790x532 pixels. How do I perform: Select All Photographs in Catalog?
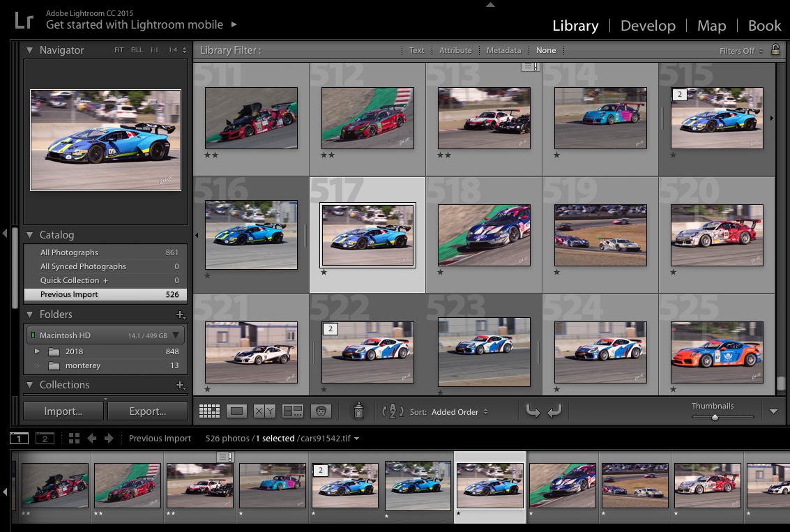(106, 252)
